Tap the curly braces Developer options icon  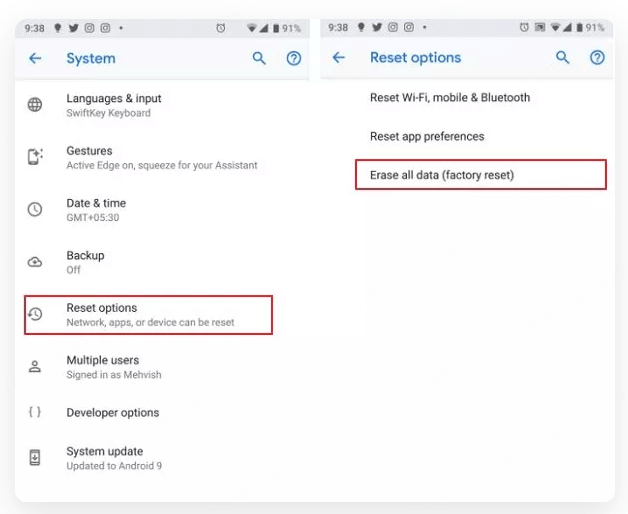[x=35, y=412]
